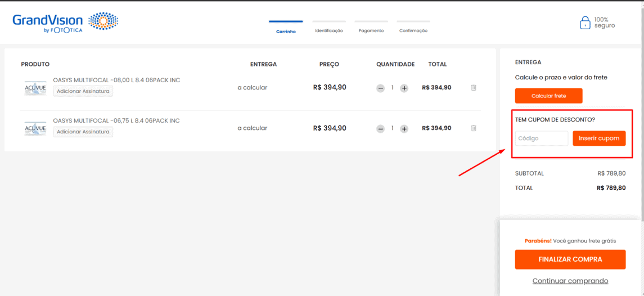This screenshot has height=296, width=644.
Task: Increase quantity of -08,00 Oasys Multifocal
Action: pyautogui.click(x=404, y=88)
